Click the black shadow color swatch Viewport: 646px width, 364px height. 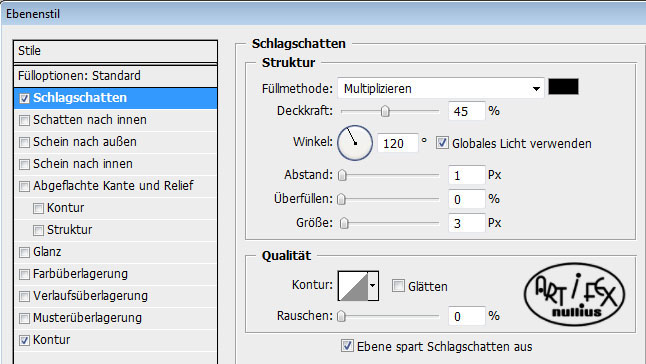click(563, 87)
